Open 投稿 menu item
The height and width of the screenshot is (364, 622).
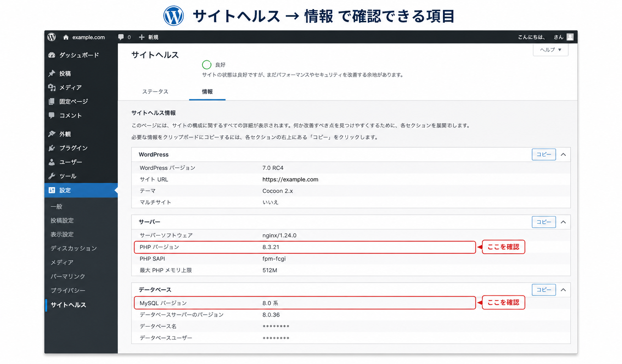pos(81,73)
